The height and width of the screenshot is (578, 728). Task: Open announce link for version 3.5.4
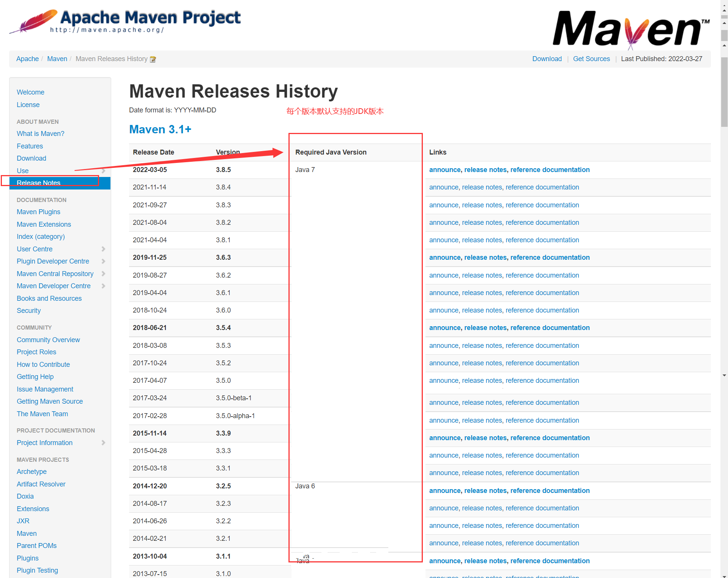click(x=445, y=328)
